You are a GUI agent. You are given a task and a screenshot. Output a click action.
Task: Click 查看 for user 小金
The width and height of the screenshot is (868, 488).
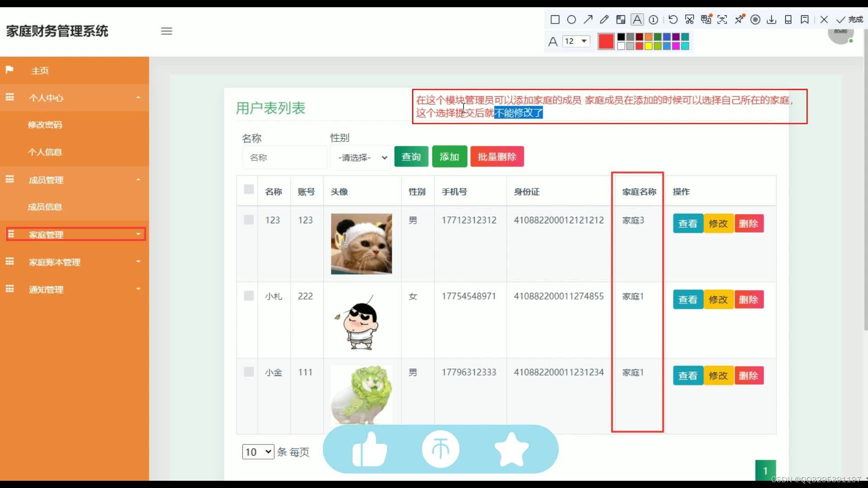[688, 375]
